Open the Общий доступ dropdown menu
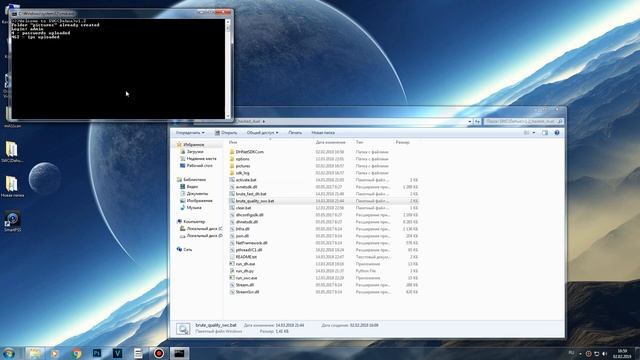The image size is (640, 360). (x=262, y=133)
